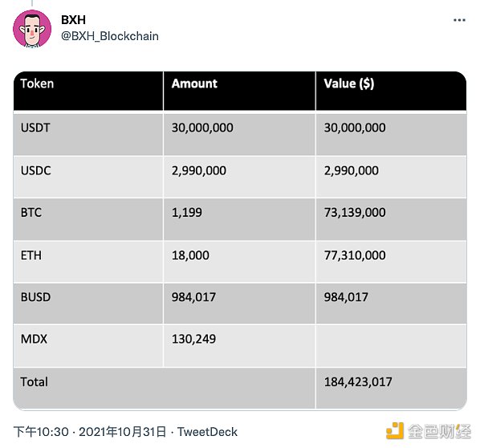Click the ETH amount 18,000 cell
Viewport: 480px width, 448px height.
(x=239, y=262)
